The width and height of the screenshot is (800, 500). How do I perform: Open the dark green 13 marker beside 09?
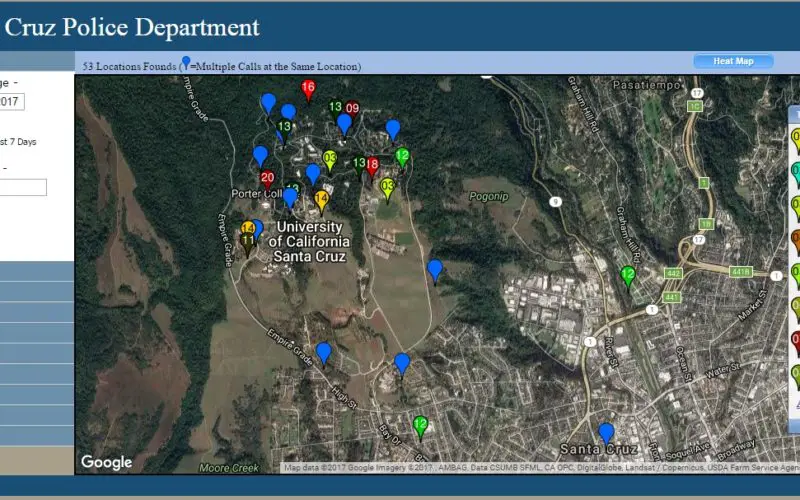tap(335, 108)
